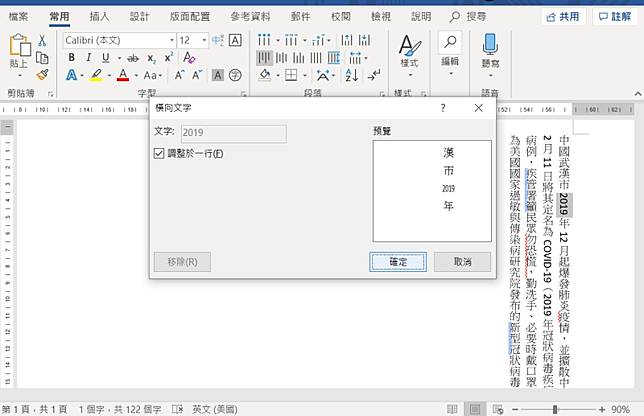Open the 校閱 ribbon tab
Viewport: 644px width, 416px height.
[x=340, y=16]
